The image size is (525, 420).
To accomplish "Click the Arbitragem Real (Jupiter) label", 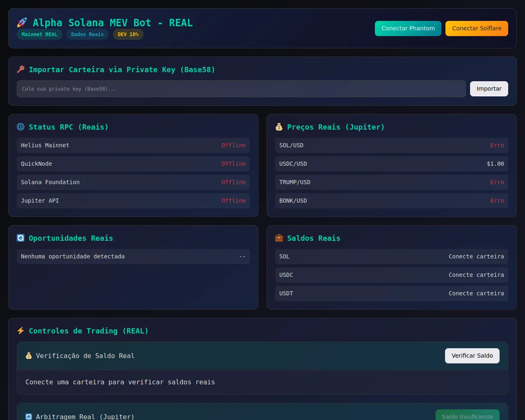I will (x=85, y=416).
